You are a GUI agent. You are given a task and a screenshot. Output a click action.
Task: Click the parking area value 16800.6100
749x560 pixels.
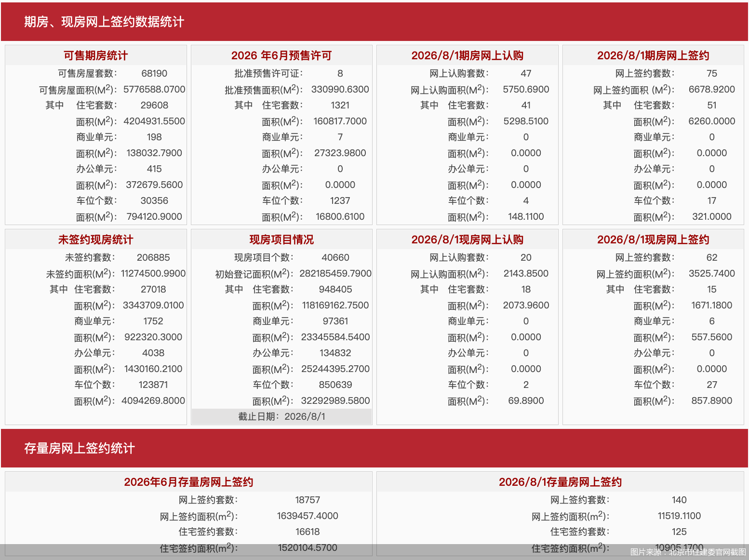pyautogui.click(x=340, y=216)
